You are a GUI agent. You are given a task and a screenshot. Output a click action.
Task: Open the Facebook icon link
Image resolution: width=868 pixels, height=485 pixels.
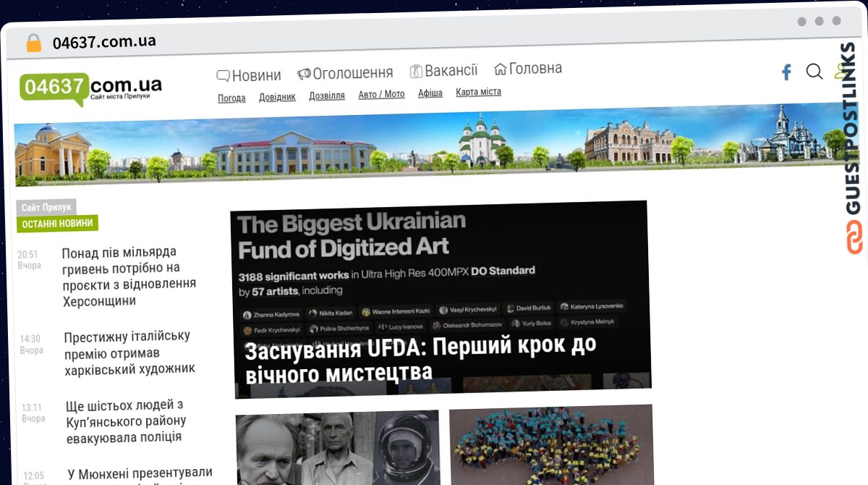[786, 72]
